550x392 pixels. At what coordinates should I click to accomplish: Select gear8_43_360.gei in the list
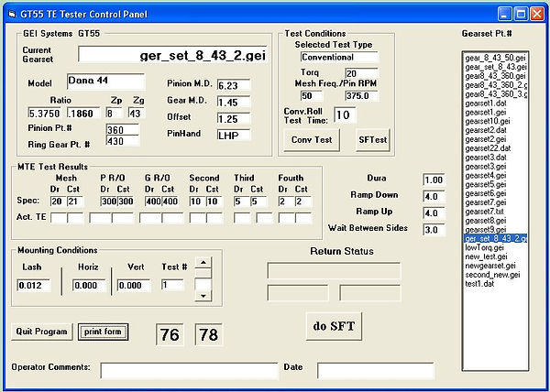495,76
